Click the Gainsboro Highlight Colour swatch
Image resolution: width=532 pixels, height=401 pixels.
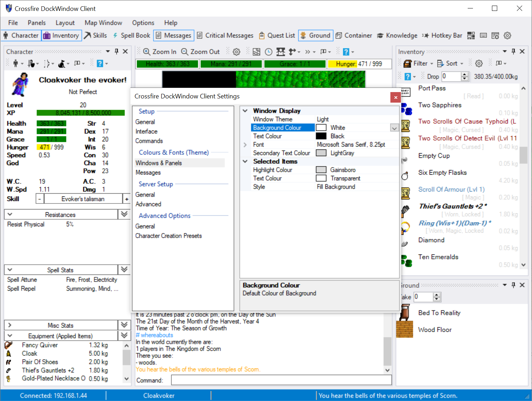(x=321, y=170)
